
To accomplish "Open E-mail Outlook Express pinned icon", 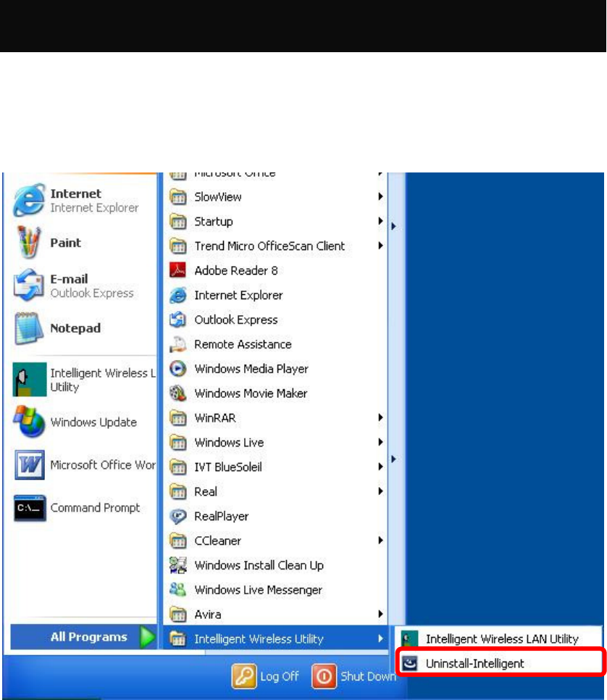I will pyautogui.click(x=28, y=285).
